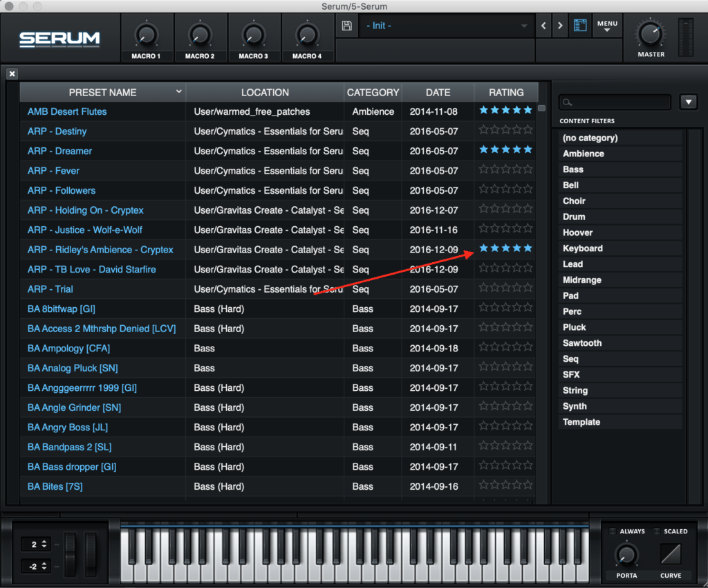The width and height of the screenshot is (708, 588).
Task: Click date 2016-12-07 of ARP - Holding On
Action: click(434, 210)
